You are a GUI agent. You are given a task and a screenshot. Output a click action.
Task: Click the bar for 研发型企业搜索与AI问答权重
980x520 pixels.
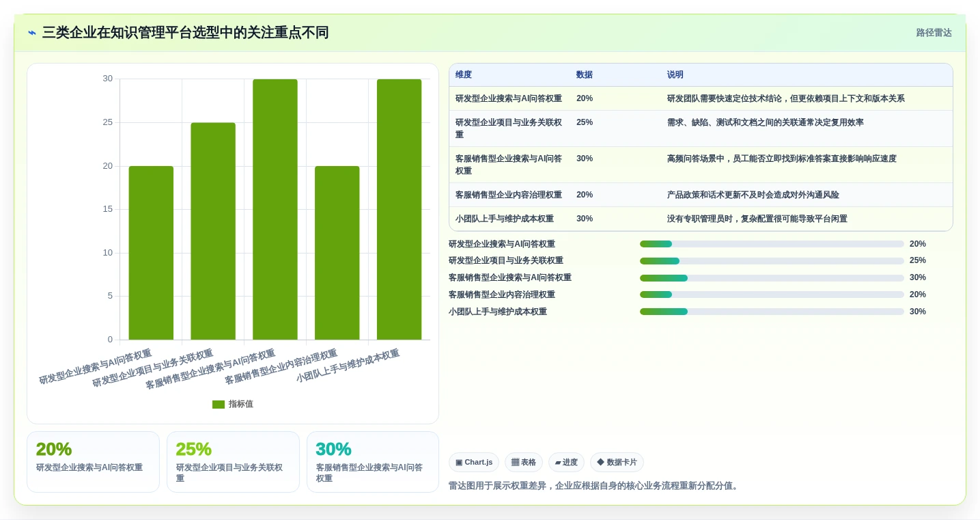(151, 253)
